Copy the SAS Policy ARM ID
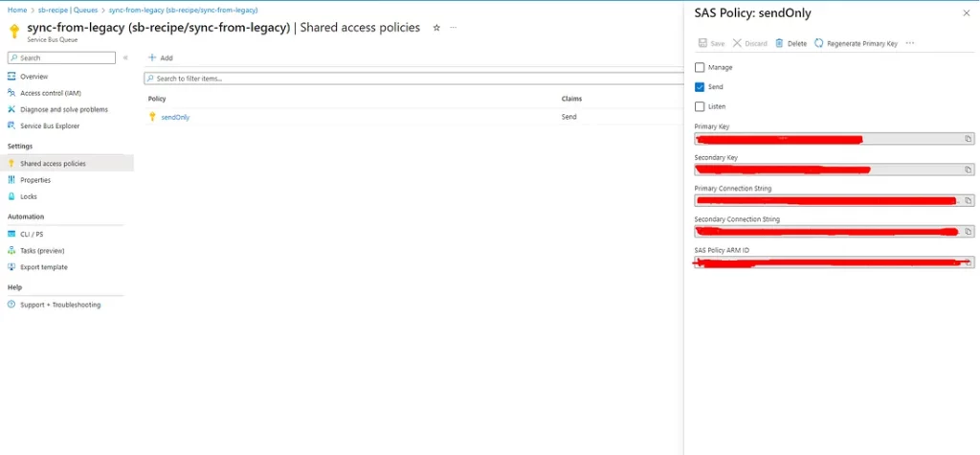Image resolution: width=980 pixels, height=455 pixels. point(968,262)
